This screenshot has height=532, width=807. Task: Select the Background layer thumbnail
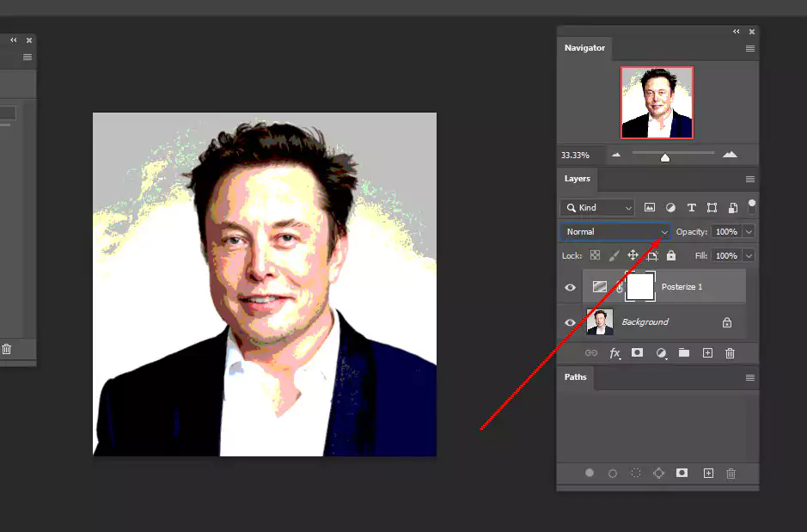pyautogui.click(x=600, y=322)
